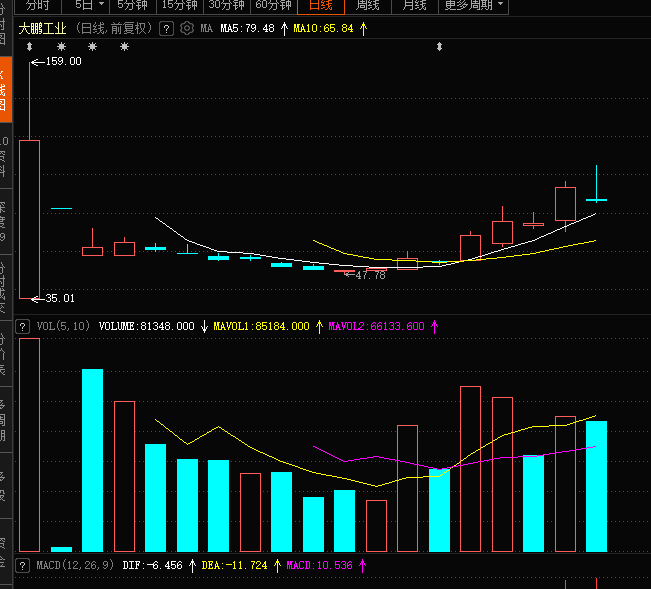Click the 大鹏工业 stock name link
The height and width of the screenshot is (589, 651).
42,29
